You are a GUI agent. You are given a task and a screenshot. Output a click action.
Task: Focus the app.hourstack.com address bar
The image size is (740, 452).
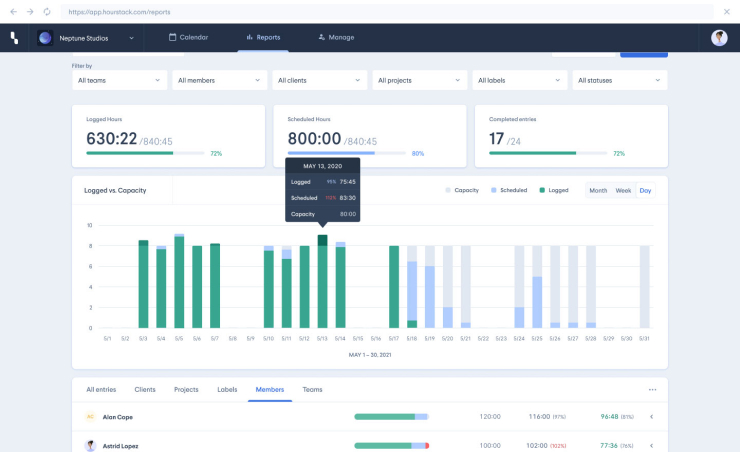[x=387, y=12]
